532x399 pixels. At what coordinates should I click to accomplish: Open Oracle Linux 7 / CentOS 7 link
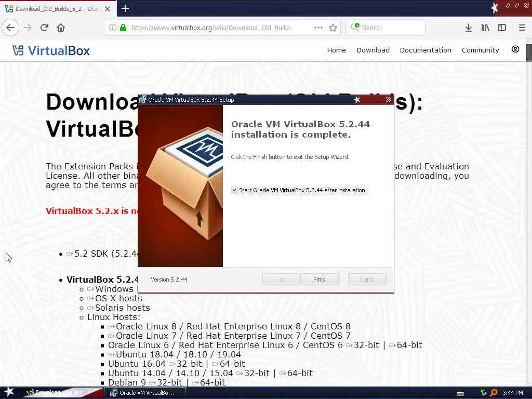229,336
